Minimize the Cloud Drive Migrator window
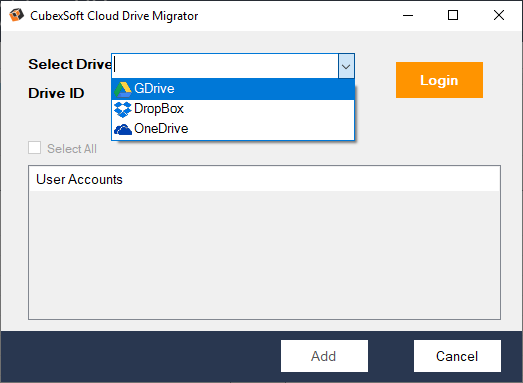 click(x=408, y=15)
